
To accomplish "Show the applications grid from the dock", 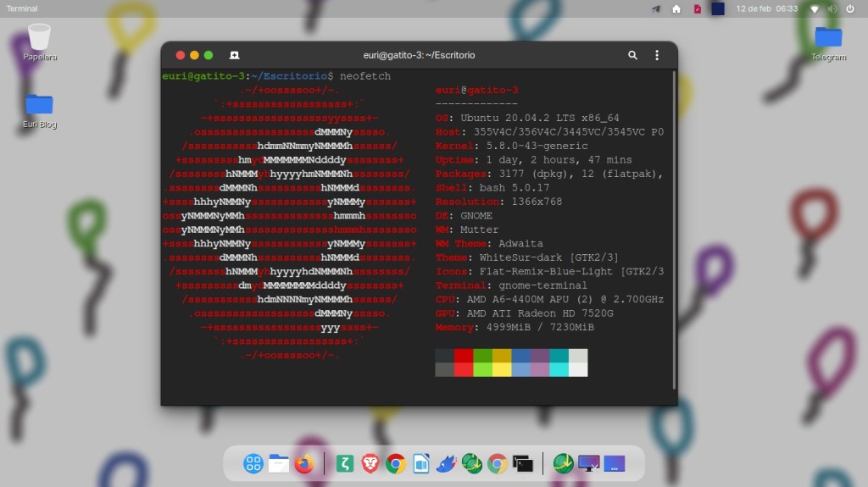I will (253, 463).
